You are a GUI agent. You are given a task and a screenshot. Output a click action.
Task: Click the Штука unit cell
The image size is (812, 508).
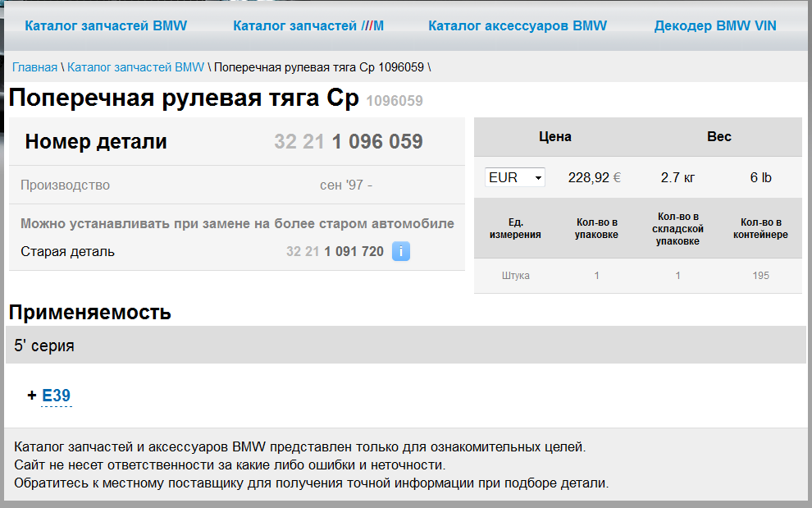click(515, 276)
